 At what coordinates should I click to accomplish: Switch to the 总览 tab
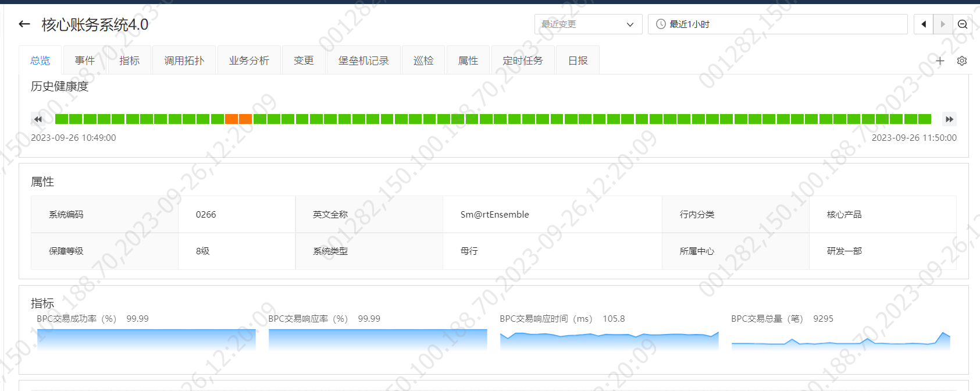[40, 61]
